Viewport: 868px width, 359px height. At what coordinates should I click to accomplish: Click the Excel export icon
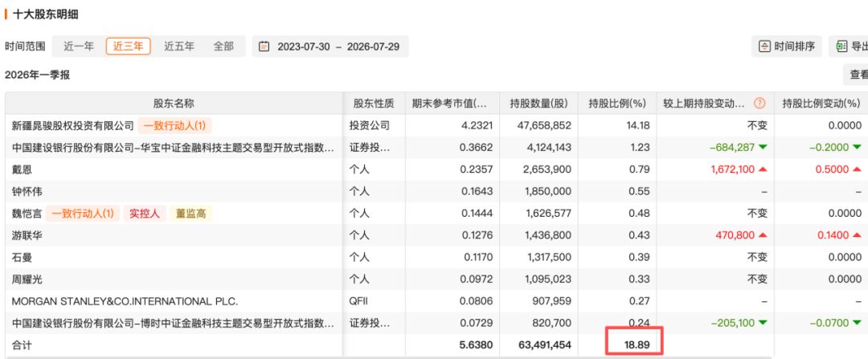click(842, 47)
